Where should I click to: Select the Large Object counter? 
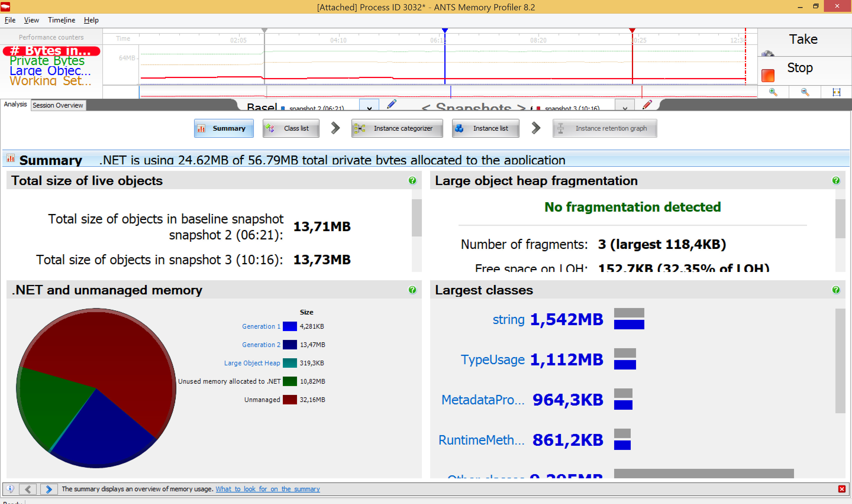[x=50, y=71]
